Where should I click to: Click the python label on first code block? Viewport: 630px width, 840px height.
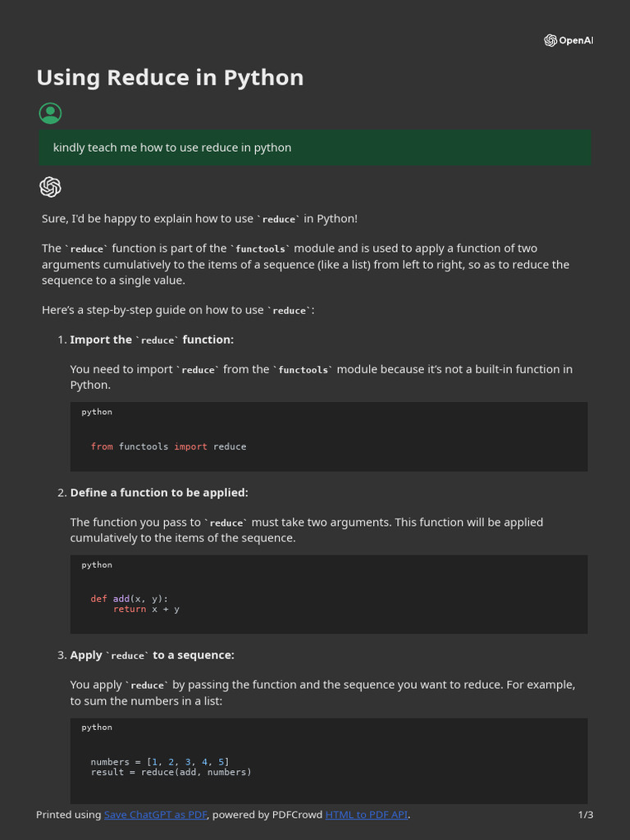click(97, 412)
